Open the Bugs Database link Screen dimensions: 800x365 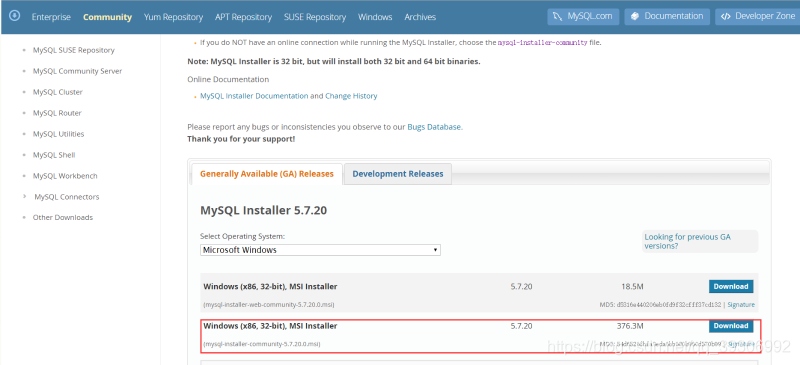(434, 127)
